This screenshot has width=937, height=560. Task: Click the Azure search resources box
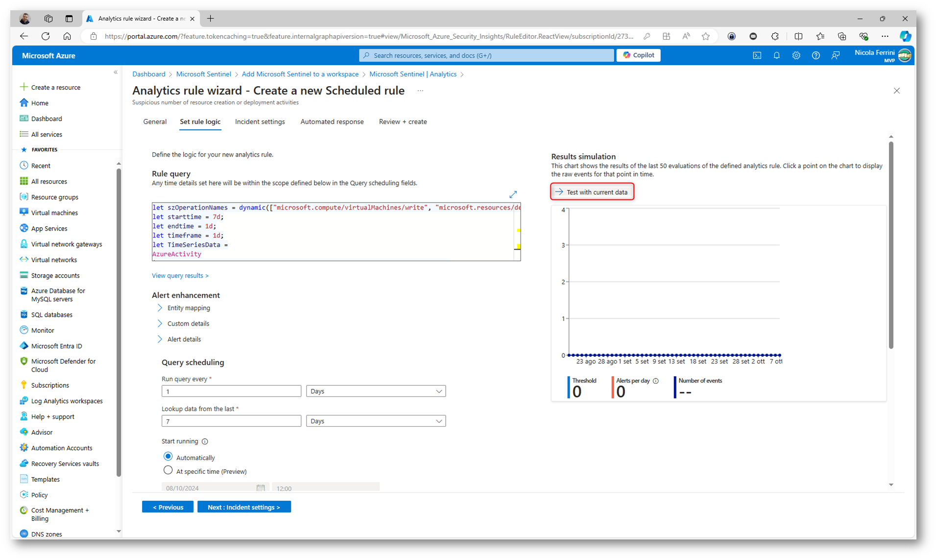click(486, 55)
